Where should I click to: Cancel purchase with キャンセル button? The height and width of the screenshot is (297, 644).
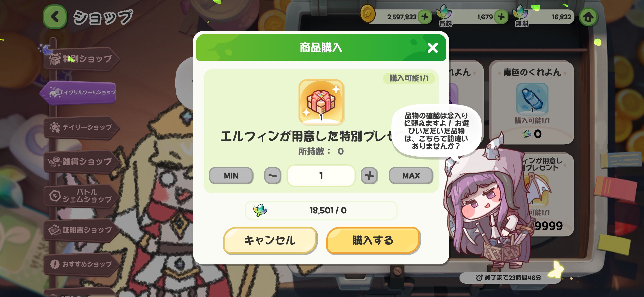[x=270, y=240]
